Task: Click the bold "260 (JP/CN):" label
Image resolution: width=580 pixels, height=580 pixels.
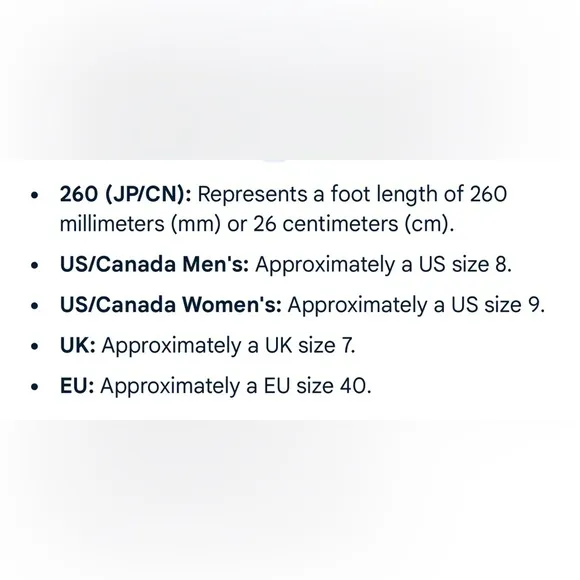Action: coord(126,194)
